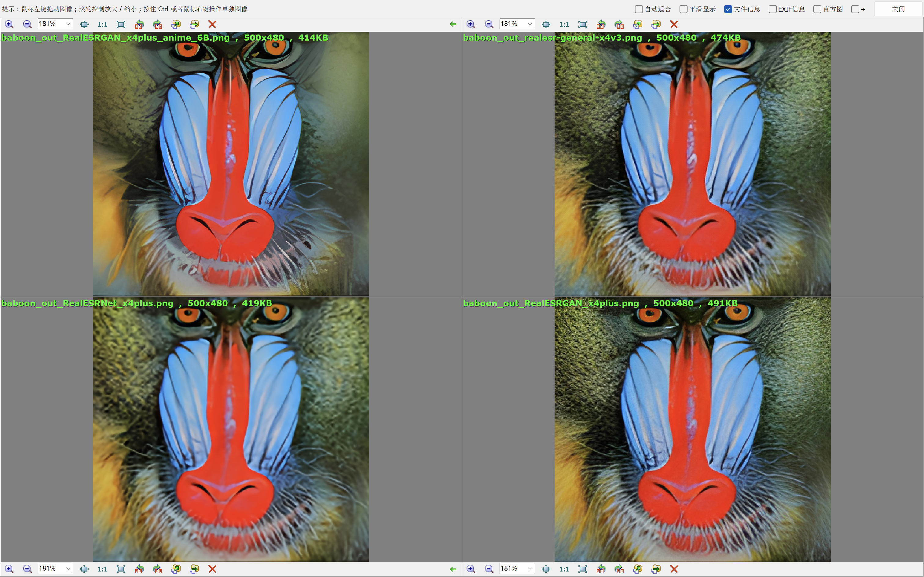Click red X in bottom-left toolbar
Image resolution: width=924 pixels, height=577 pixels.
pos(212,569)
